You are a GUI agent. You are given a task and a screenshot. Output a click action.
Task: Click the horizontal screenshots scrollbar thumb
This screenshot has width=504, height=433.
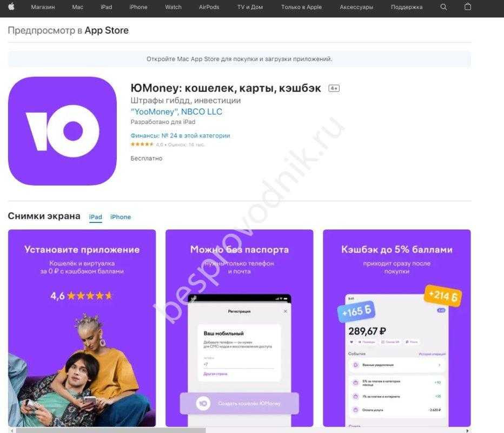tap(110, 430)
